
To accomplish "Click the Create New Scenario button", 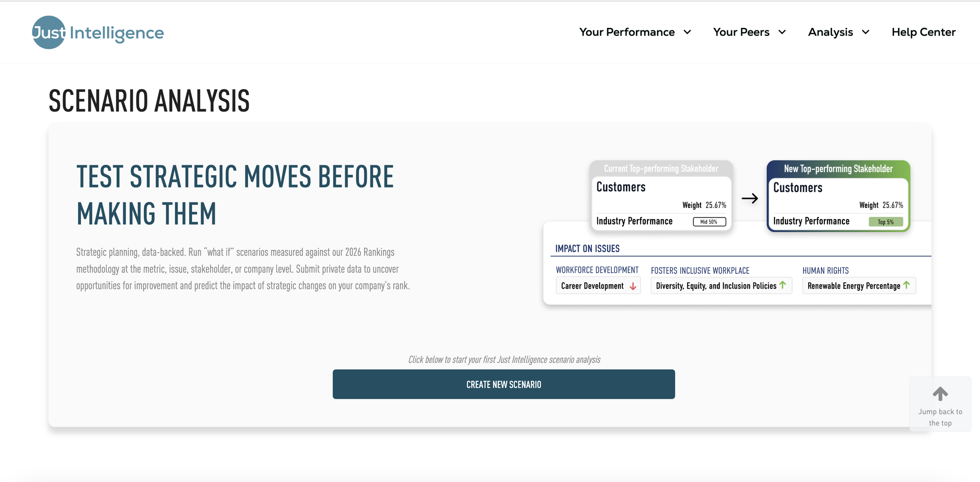I will tap(503, 384).
